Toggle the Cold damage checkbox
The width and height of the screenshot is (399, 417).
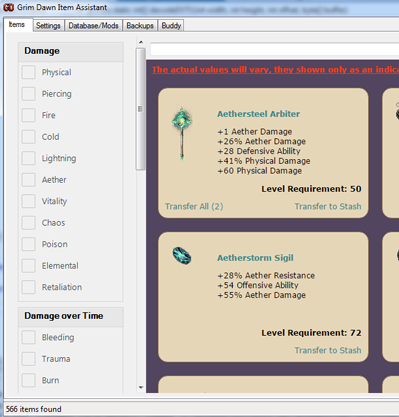point(29,137)
